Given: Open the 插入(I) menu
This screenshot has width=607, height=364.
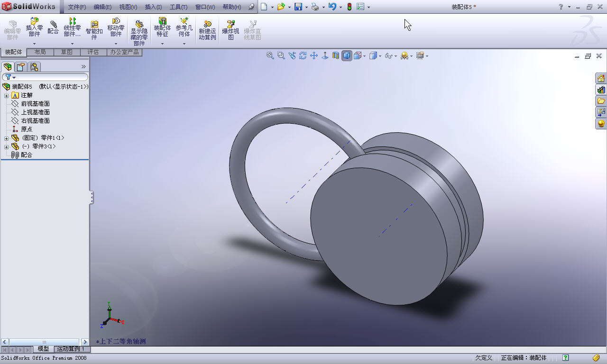Looking at the screenshot, I should 153,7.
